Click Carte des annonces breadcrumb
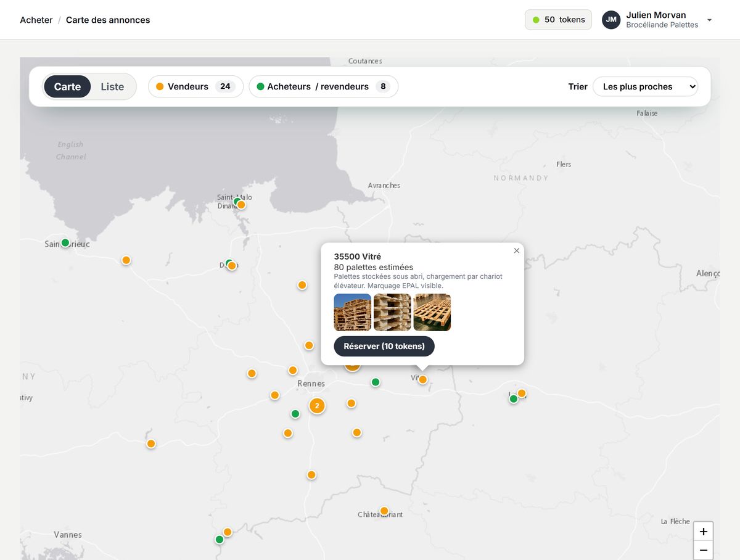This screenshot has width=740, height=560. 108,20
